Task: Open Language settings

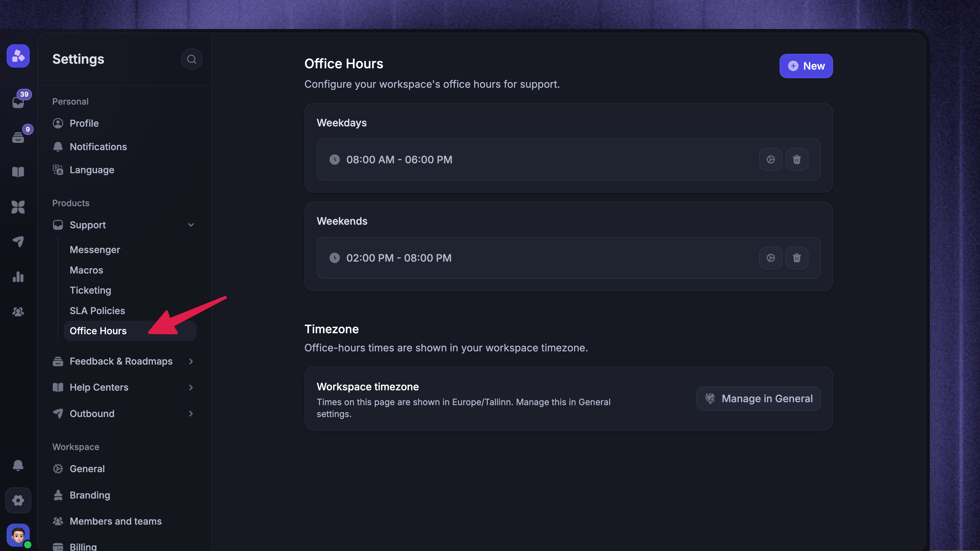Action: point(124,170)
